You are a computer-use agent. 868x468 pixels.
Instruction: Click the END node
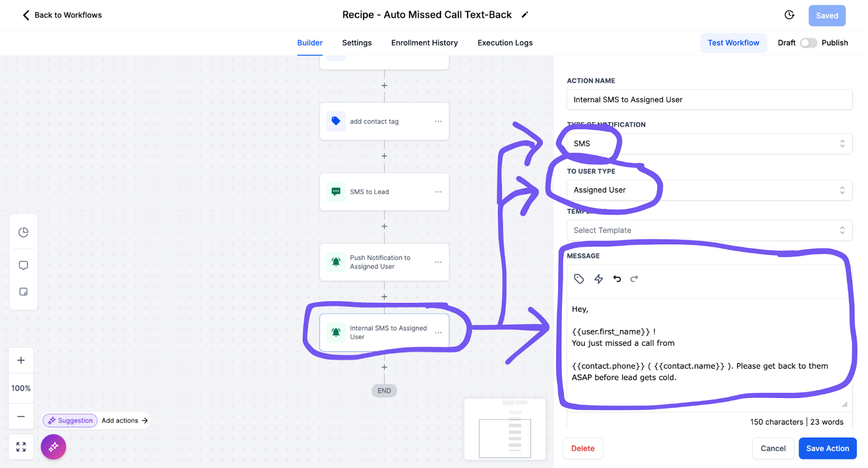384,391
